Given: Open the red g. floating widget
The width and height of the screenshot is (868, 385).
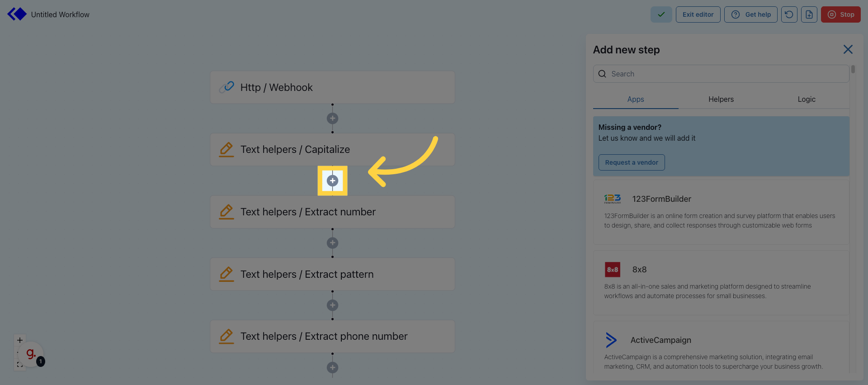Looking at the screenshot, I should 31,354.
